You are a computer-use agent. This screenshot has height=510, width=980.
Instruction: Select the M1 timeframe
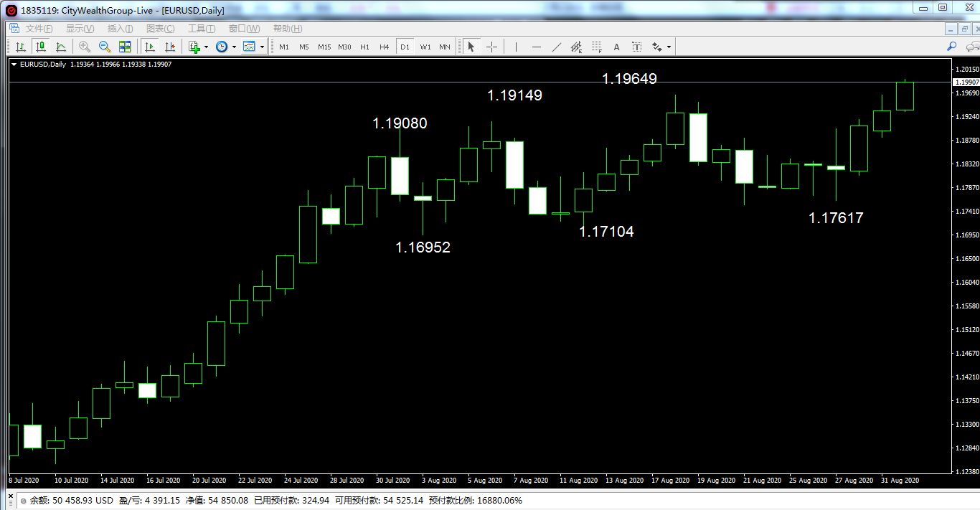(284, 47)
